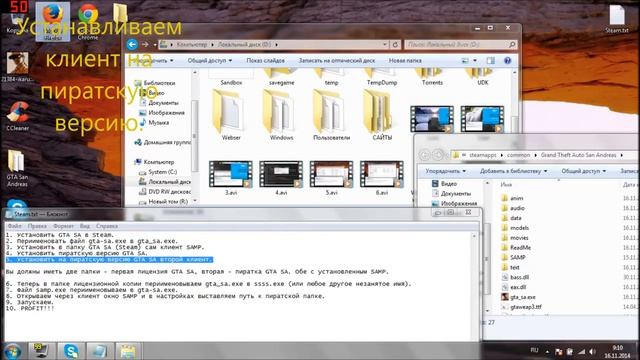Click Записать на оптический диск button
The image size is (640, 360).
337,60
